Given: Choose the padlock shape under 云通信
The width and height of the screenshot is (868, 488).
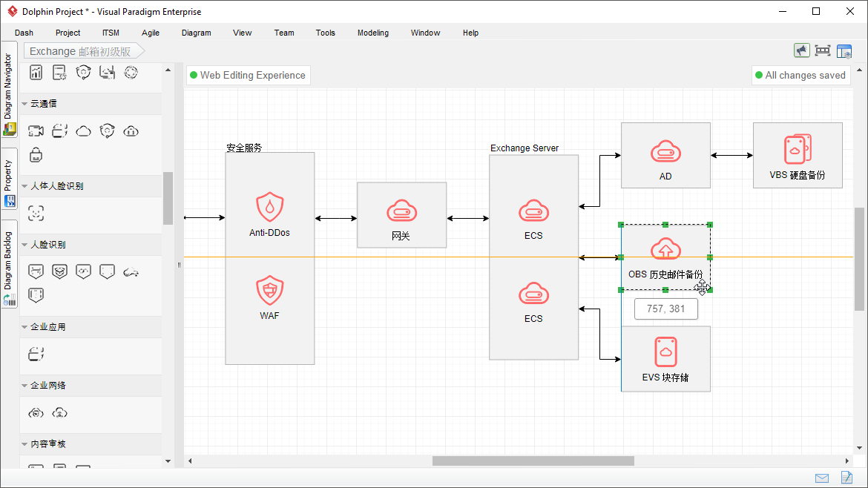Looking at the screenshot, I should pyautogui.click(x=36, y=155).
